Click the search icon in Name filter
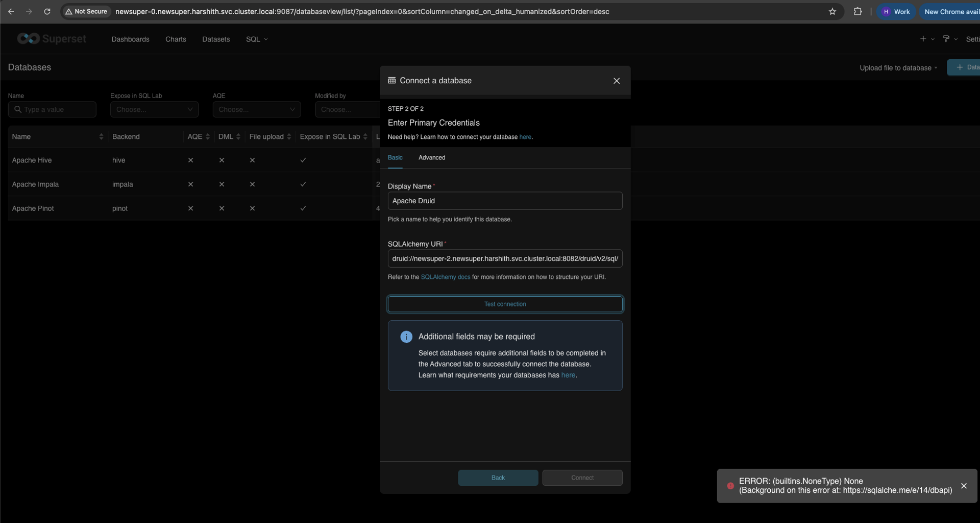 [18, 109]
